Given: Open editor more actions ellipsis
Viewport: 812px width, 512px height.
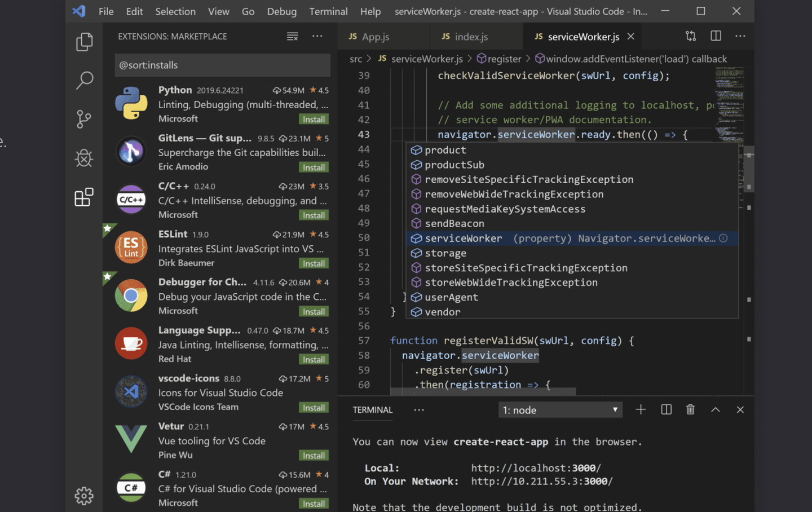Looking at the screenshot, I should point(740,36).
